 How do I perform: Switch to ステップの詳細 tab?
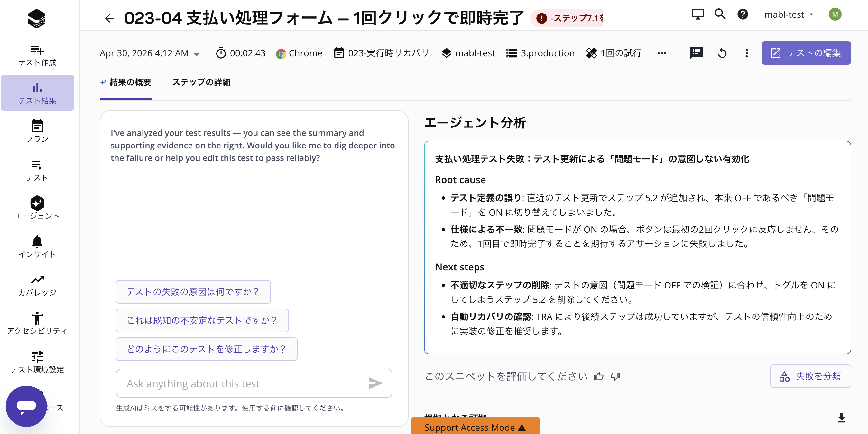pos(201,82)
